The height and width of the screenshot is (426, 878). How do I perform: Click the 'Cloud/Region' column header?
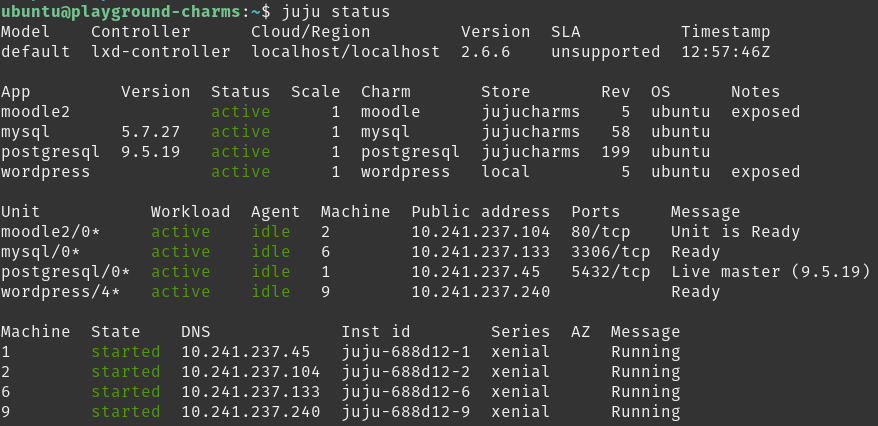pos(311,32)
